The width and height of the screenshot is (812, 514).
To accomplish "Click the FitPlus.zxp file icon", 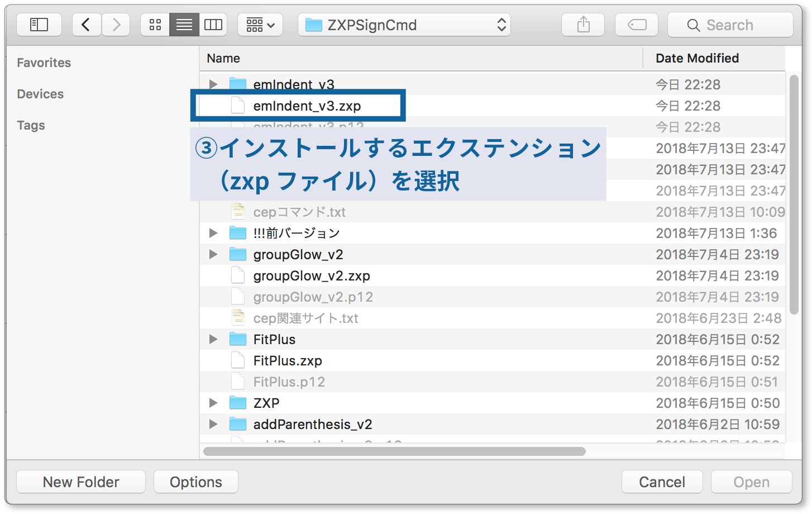I will [237, 360].
